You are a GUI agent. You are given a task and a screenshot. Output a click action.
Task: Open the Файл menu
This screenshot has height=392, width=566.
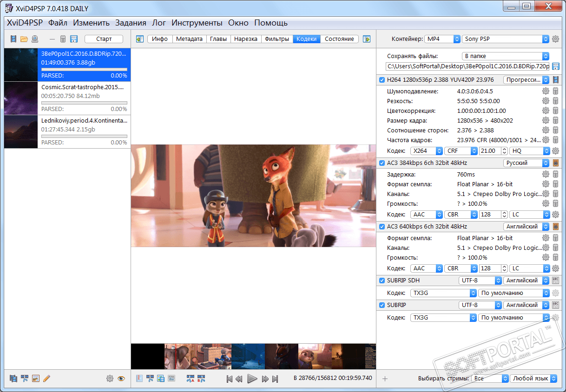[x=58, y=23]
